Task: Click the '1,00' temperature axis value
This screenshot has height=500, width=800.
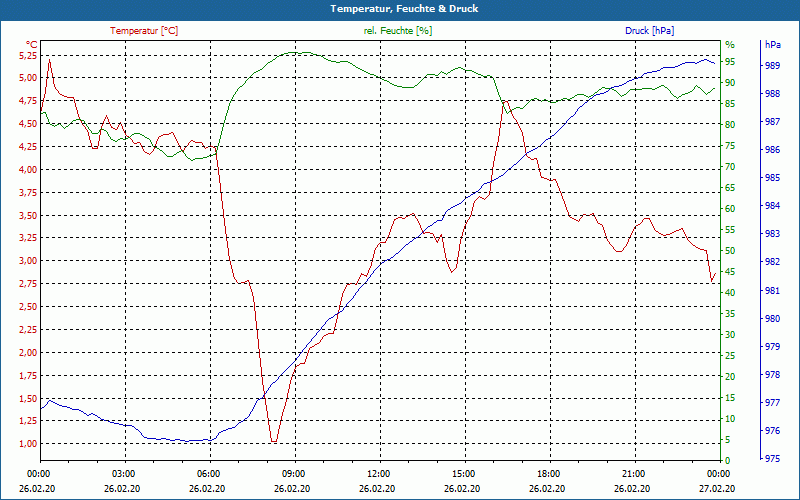Action: tap(28, 444)
